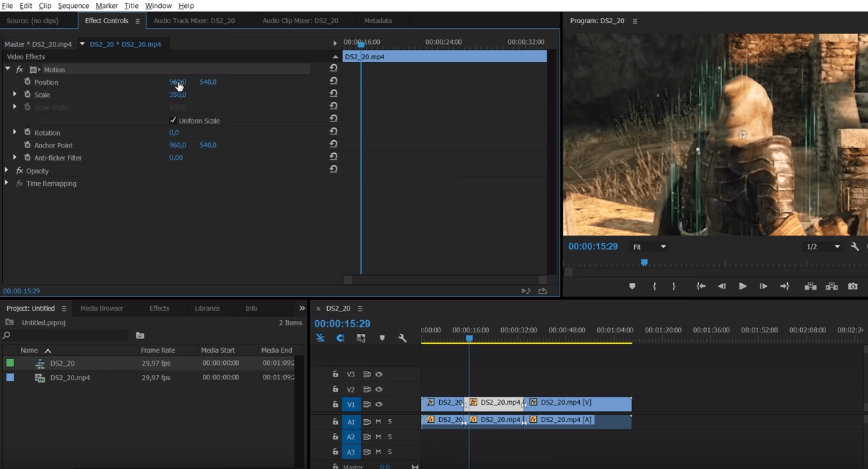Click the Mark Out button
The width and height of the screenshot is (868, 469).
click(x=674, y=286)
